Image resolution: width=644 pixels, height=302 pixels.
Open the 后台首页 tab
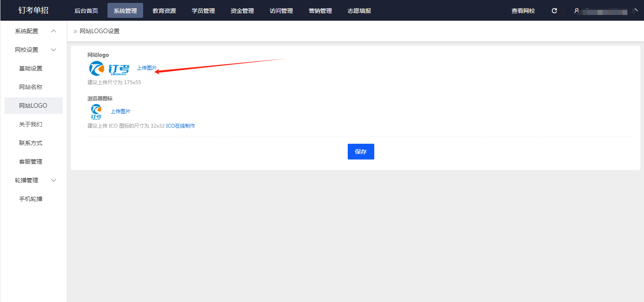[86, 11]
